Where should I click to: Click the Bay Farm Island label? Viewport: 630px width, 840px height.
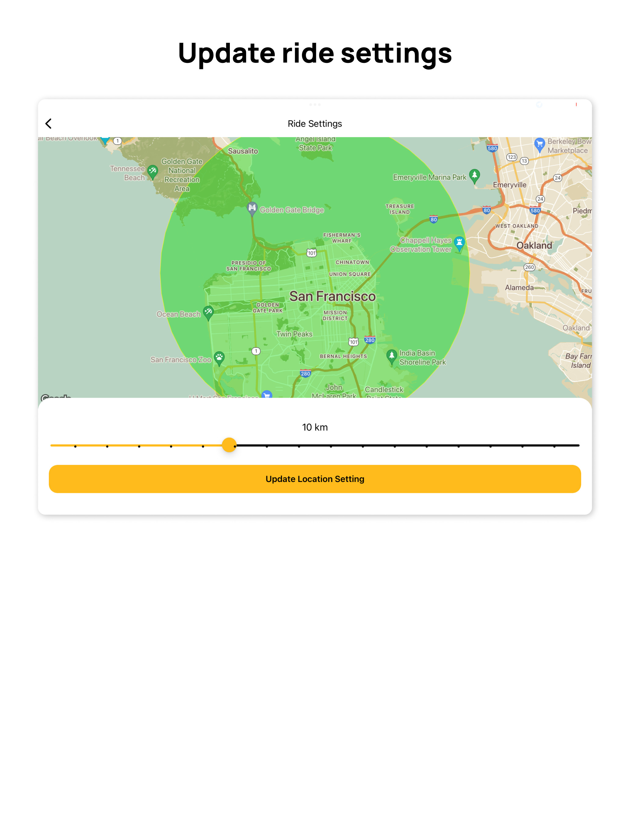578,361
